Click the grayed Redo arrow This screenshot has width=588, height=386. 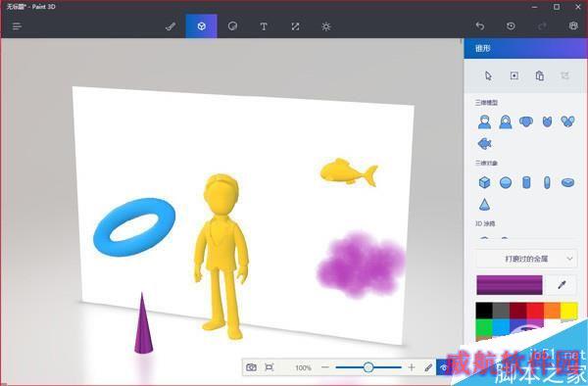click(542, 26)
